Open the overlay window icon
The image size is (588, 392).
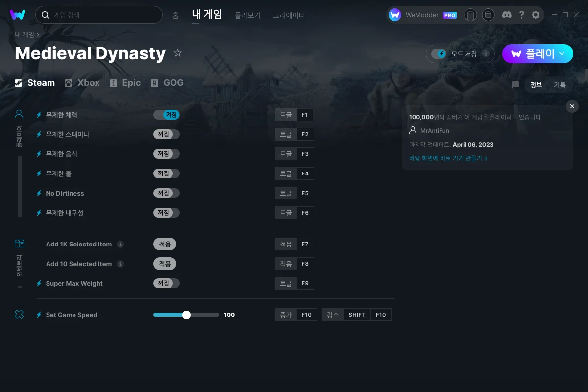point(488,15)
